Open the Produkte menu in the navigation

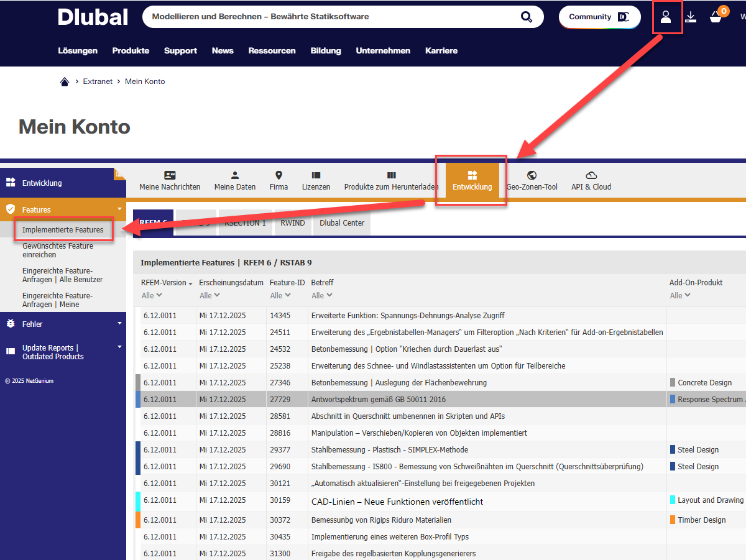click(131, 51)
